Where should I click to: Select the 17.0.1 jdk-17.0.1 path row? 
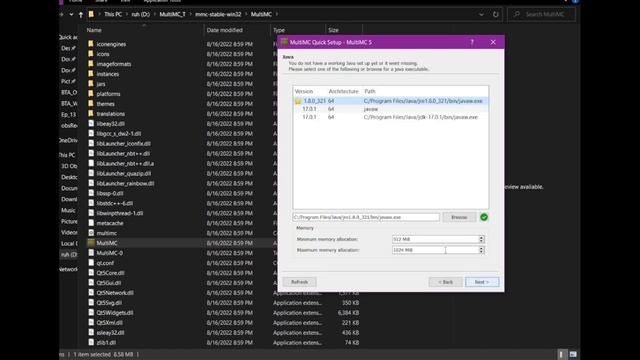point(391,117)
